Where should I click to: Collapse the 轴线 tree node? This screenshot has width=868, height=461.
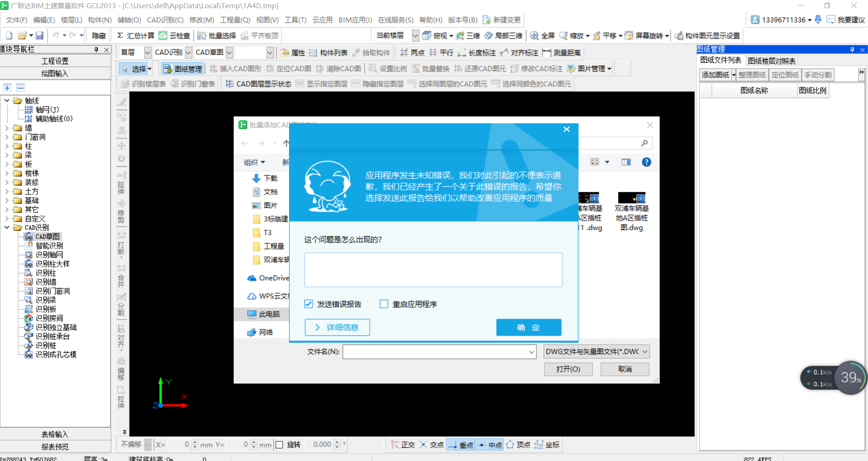(x=7, y=101)
